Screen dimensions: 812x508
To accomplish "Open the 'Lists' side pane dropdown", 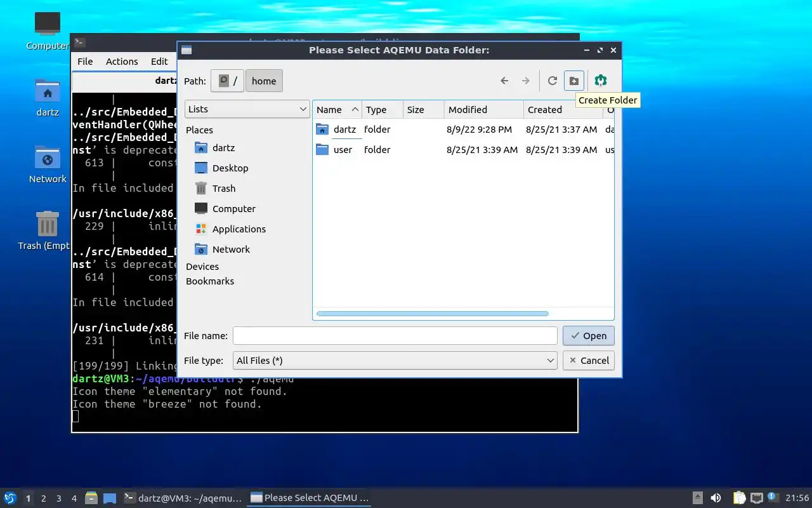I will pos(247,109).
